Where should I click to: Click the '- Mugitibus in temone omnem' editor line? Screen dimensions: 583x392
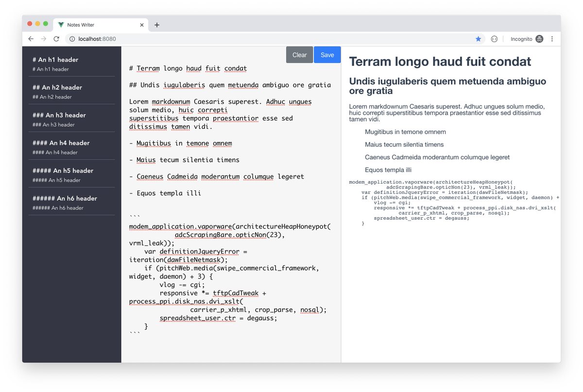[x=180, y=143]
